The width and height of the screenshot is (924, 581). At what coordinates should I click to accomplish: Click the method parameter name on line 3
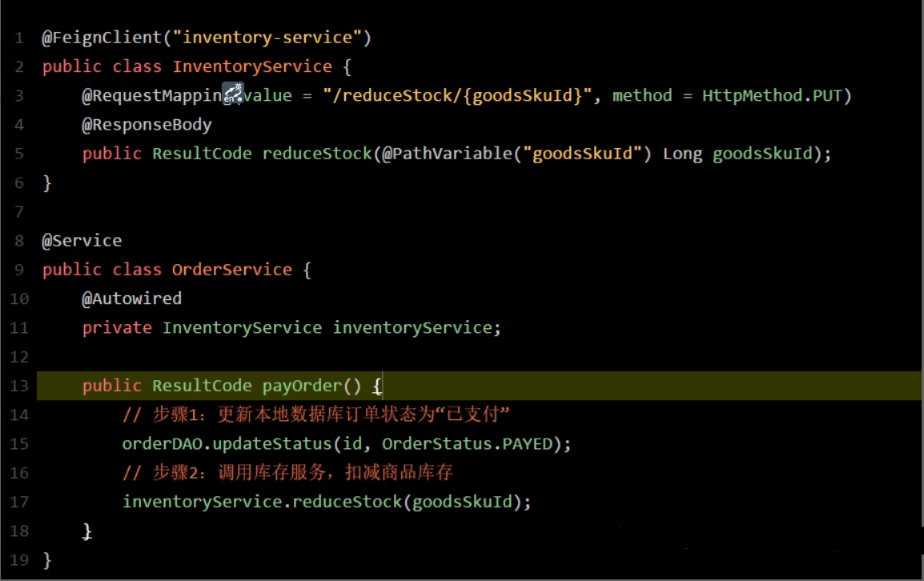click(x=642, y=95)
